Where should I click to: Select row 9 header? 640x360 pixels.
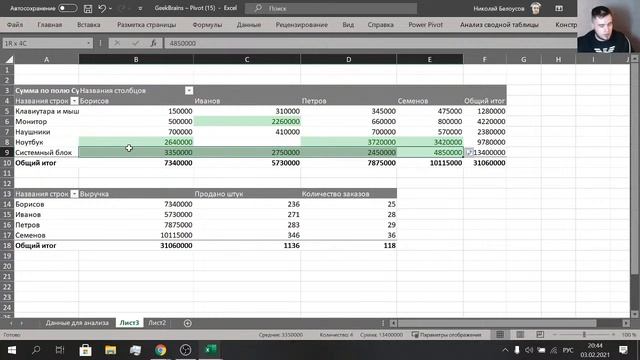[x=7, y=152]
